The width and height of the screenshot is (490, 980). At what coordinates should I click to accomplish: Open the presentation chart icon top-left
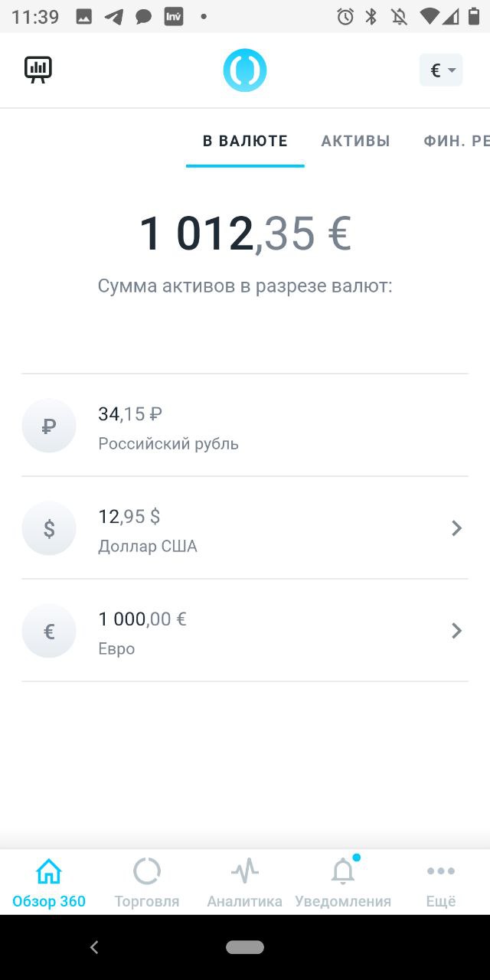38,70
